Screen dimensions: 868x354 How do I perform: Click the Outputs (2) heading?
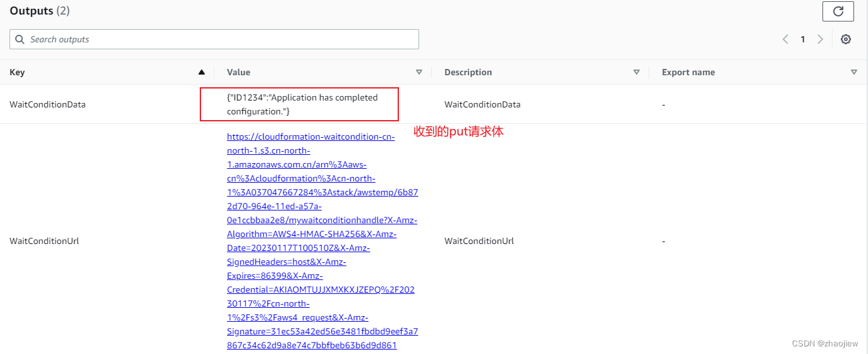[40, 11]
